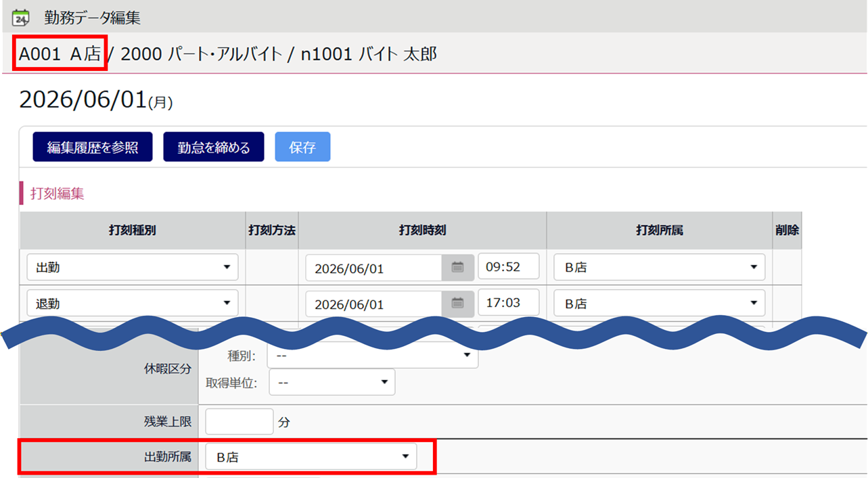Click the 打刻編集 section heading

click(x=58, y=193)
